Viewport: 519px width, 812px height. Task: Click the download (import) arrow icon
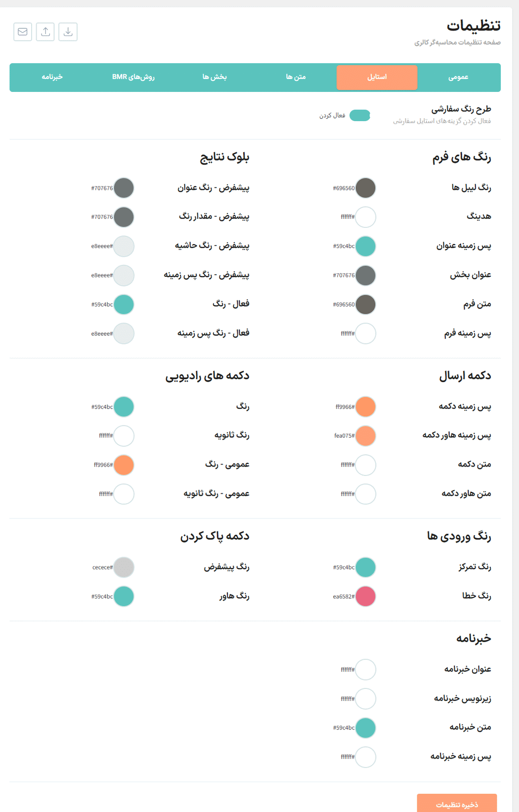pyautogui.click(x=68, y=32)
